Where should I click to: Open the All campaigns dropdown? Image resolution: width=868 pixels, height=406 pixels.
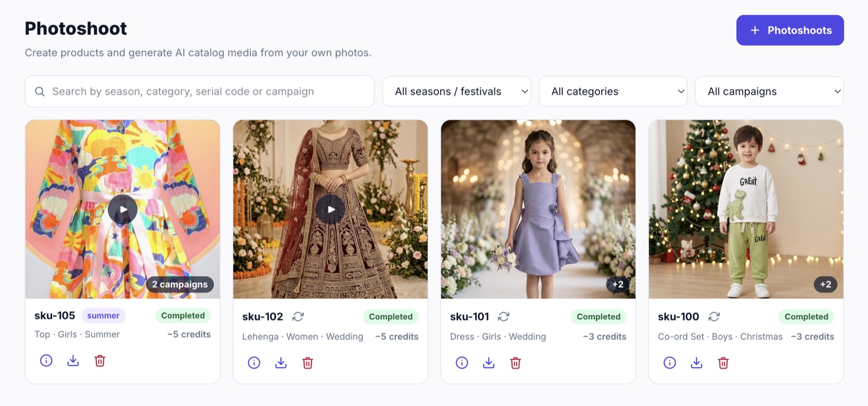pyautogui.click(x=769, y=91)
